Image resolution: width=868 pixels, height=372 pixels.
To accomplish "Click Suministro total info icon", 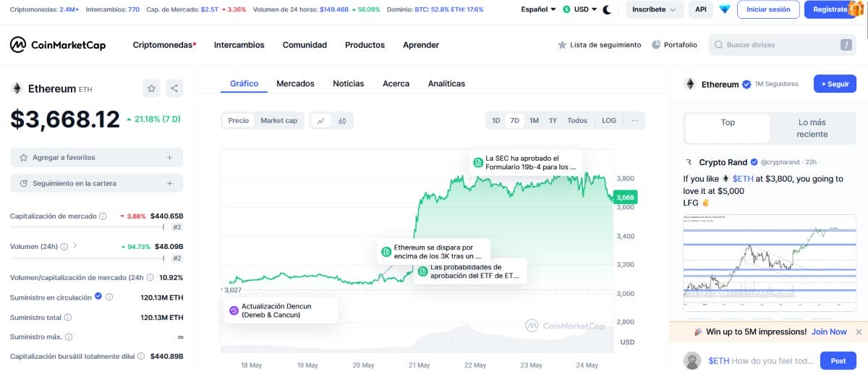I will [68, 318].
